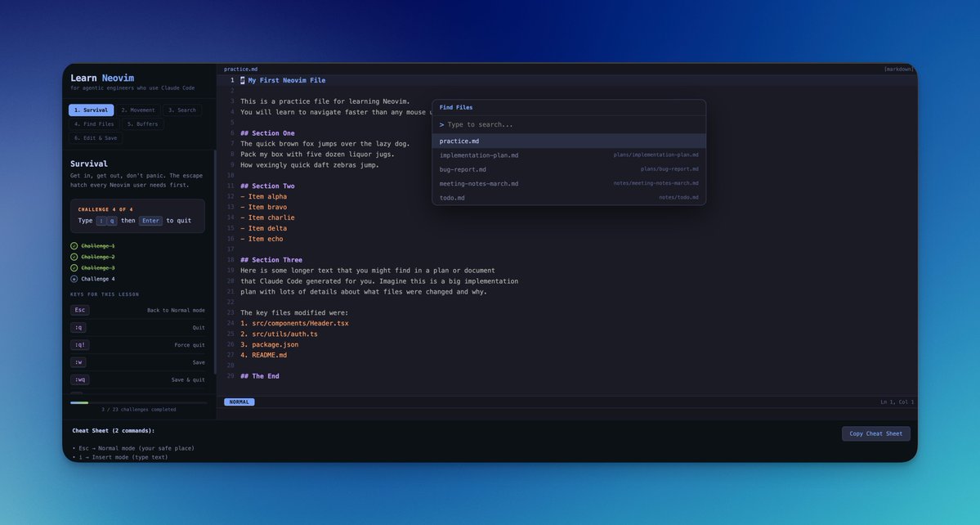Viewport: 980px width, 525px height.
Task: Click the 'Cheat Sheet (2 commands):' heading
Action: (113, 431)
